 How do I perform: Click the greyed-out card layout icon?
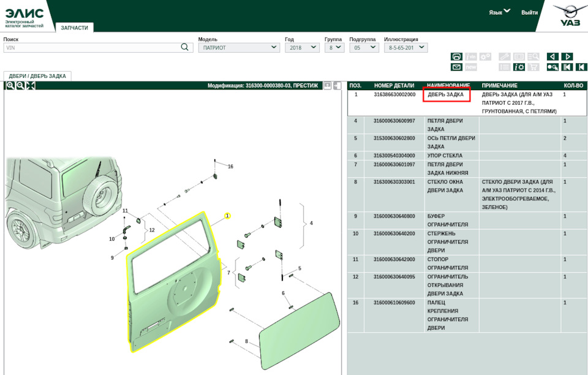click(519, 56)
